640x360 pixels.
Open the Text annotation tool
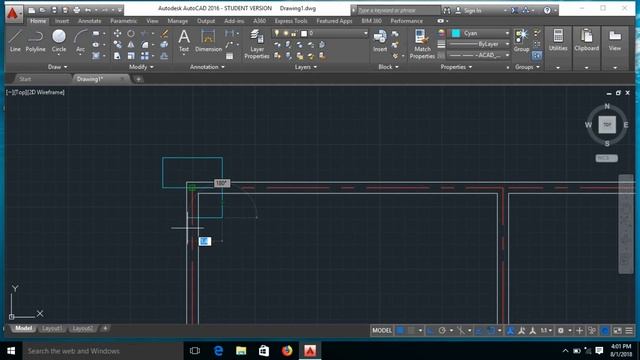coord(184,41)
